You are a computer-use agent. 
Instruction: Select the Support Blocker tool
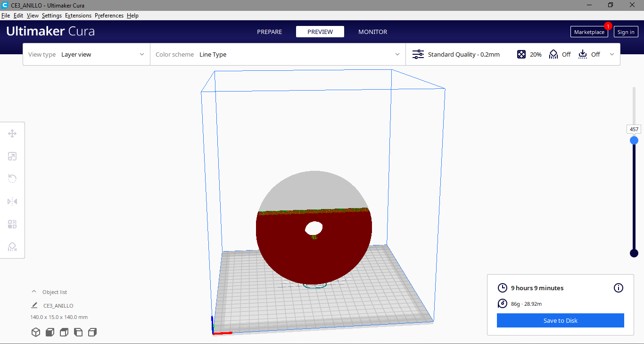12,247
